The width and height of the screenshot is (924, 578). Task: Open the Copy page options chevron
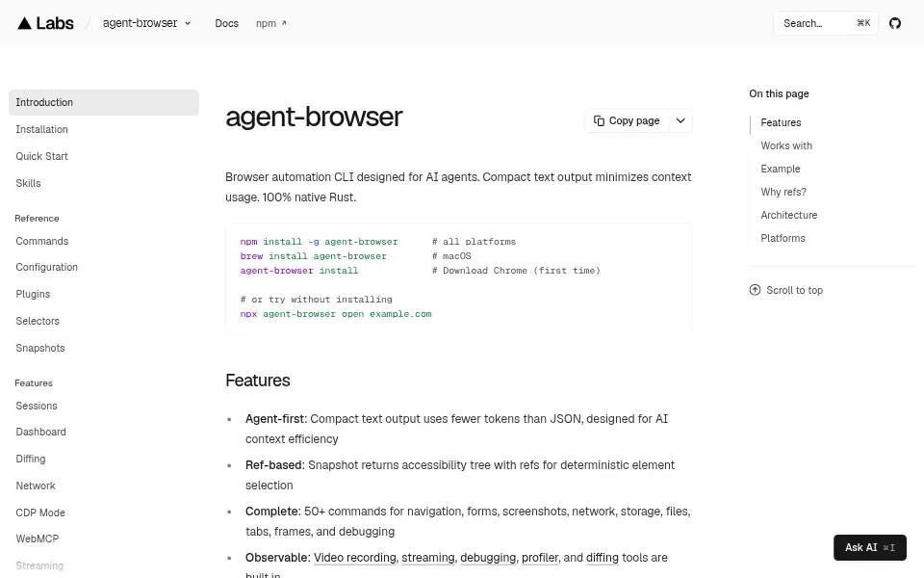[680, 120]
